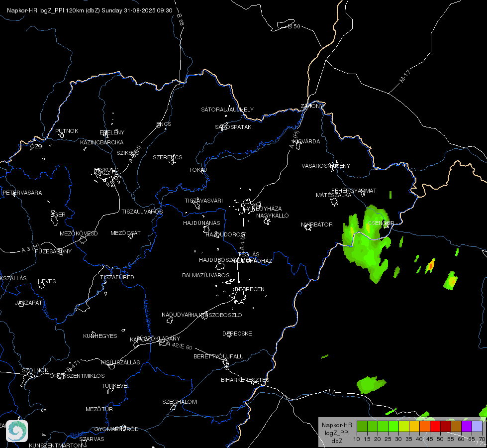Click the KAZINCBARCIKA label
This screenshot has height=448, width=487.
click(102, 142)
